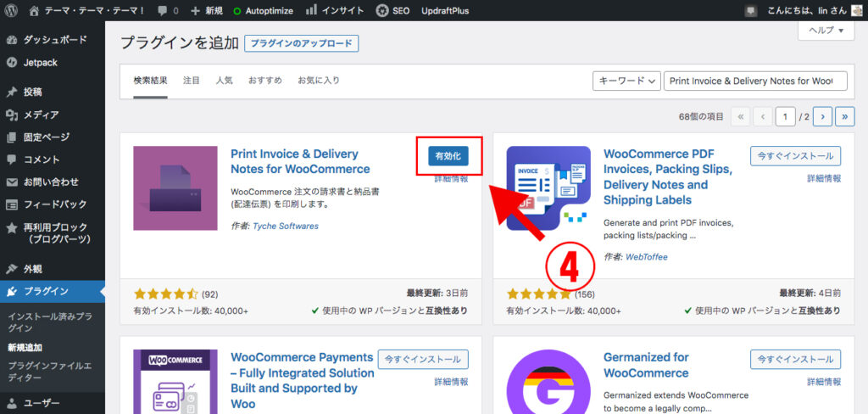Click the 68個の項目 item count text
The height and width of the screenshot is (414, 868).
(x=701, y=116)
